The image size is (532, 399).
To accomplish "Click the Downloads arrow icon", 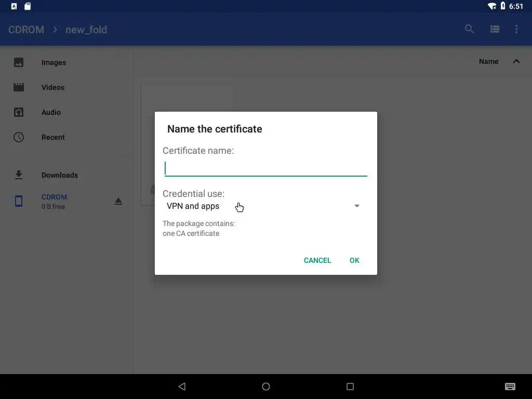I will pos(19,175).
